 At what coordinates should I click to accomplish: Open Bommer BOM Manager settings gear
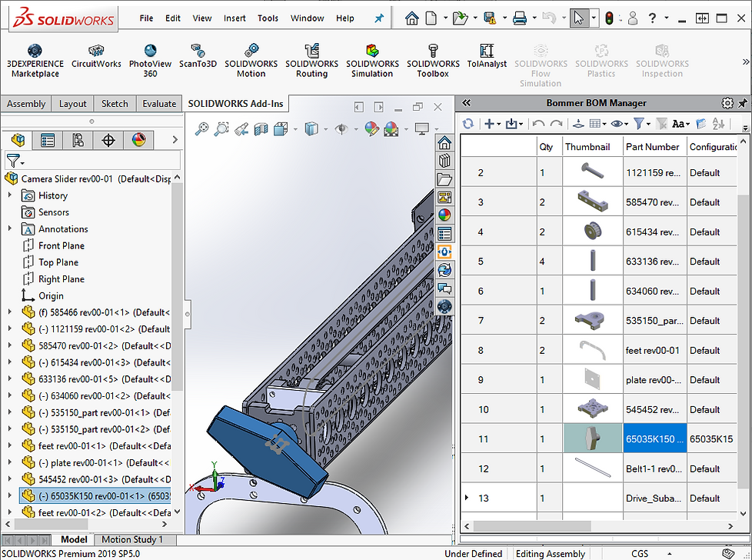coord(727,102)
